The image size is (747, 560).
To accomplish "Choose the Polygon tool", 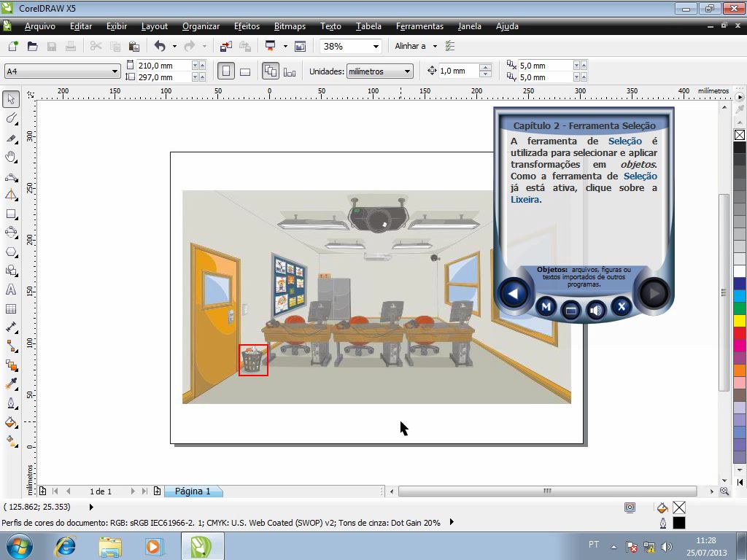I will [x=11, y=252].
